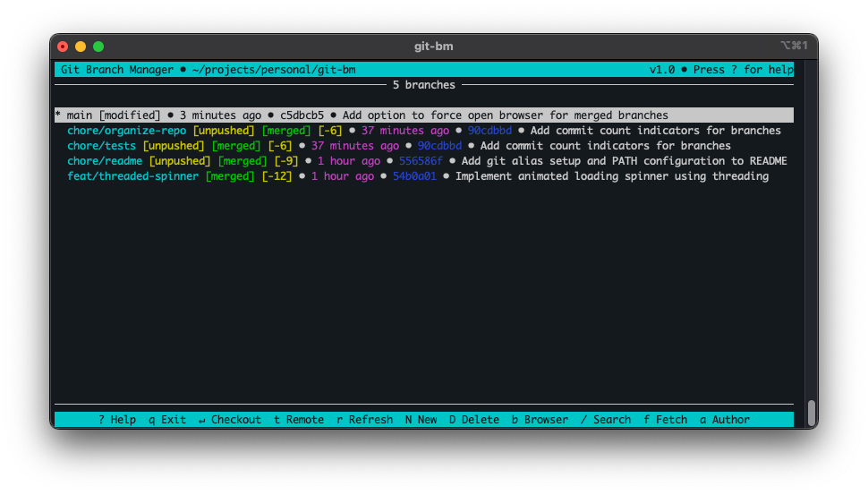Viewport: 868px width, 495px height.
Task: Click the 'a Author' footer shortcut
Action: 725,420
